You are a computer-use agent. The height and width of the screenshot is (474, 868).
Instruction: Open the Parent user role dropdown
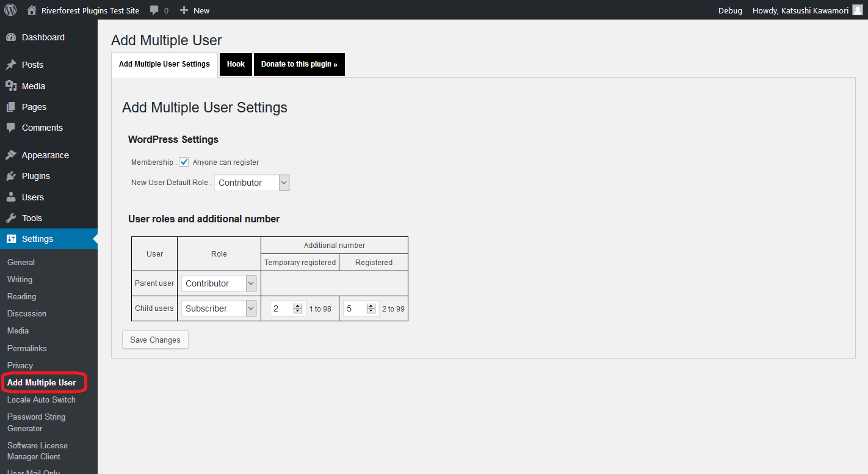coord(219,283)
